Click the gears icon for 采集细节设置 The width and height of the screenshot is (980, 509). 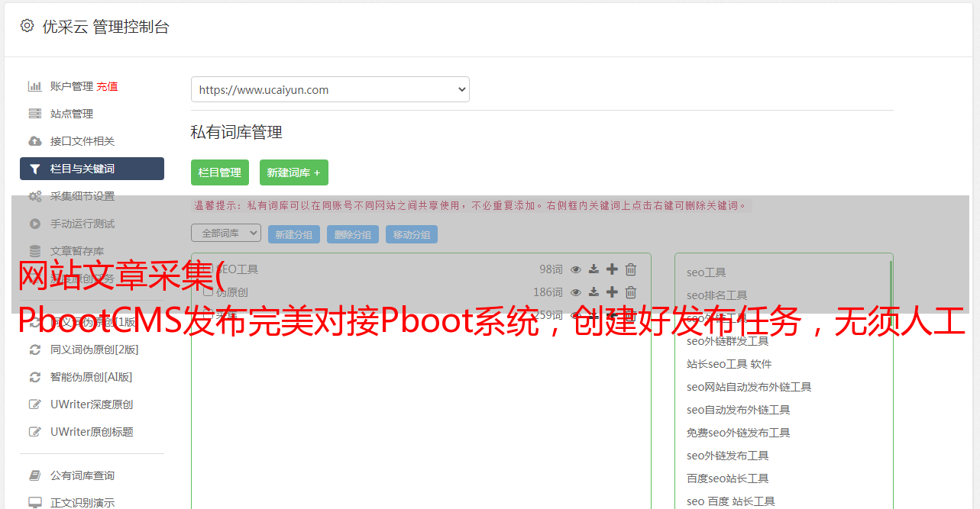click(x=35, y=196)
